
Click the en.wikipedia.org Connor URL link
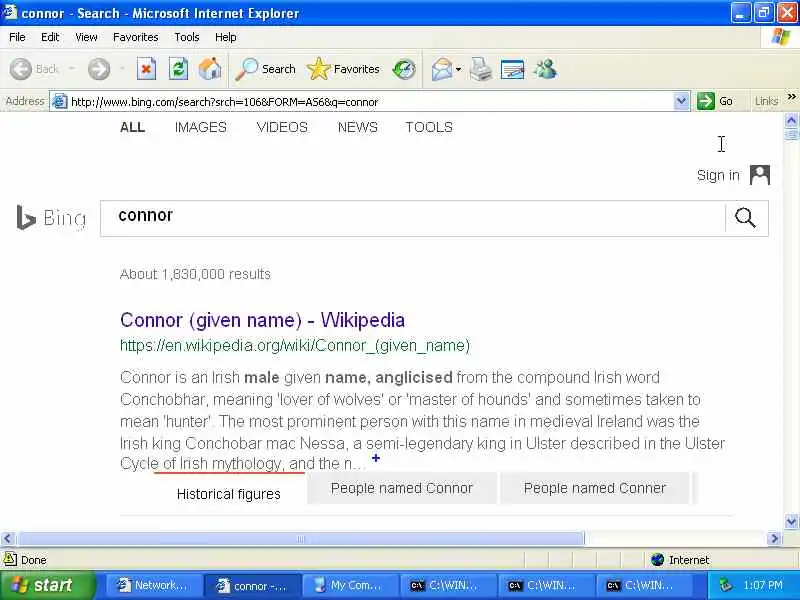tap(295, 345)
